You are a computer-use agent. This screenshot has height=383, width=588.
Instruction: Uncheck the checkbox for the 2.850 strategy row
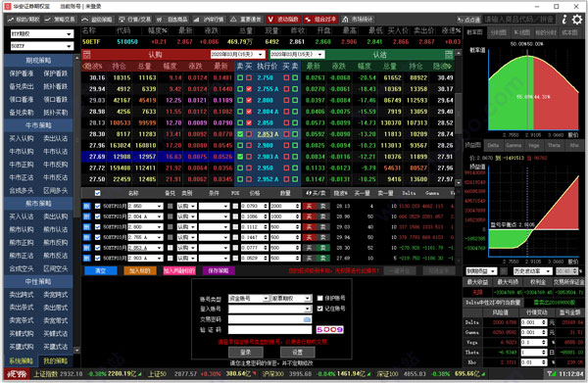point(97,206)
